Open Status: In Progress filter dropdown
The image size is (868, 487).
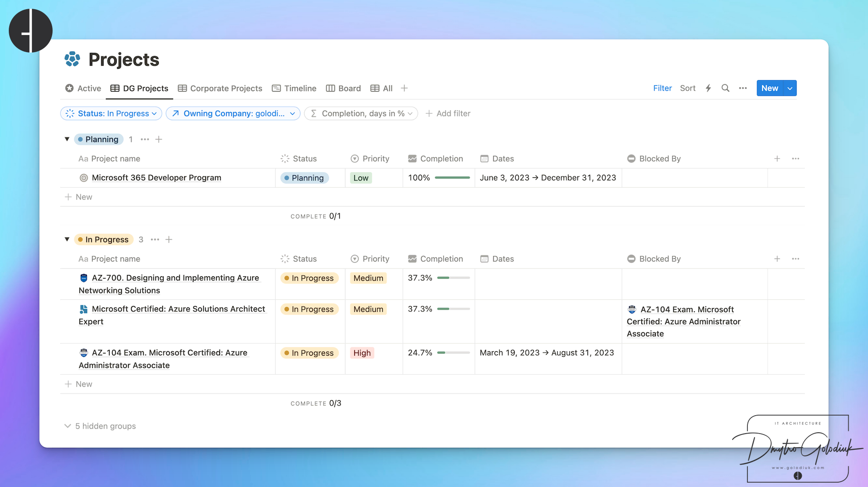pyautogui.click(x=111, y=113)
